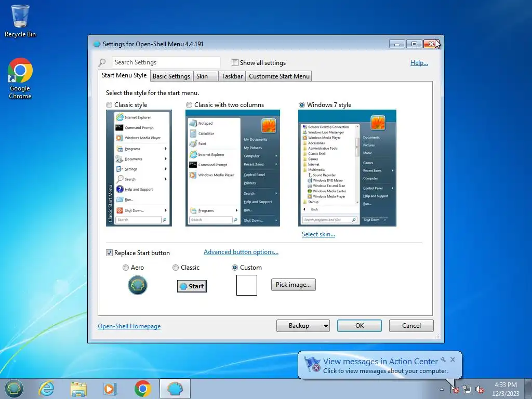Image resolution: width=532 pixels, height=399 pixels.
Task: Open notification options wrench icon
Action: tap(443, 360)
